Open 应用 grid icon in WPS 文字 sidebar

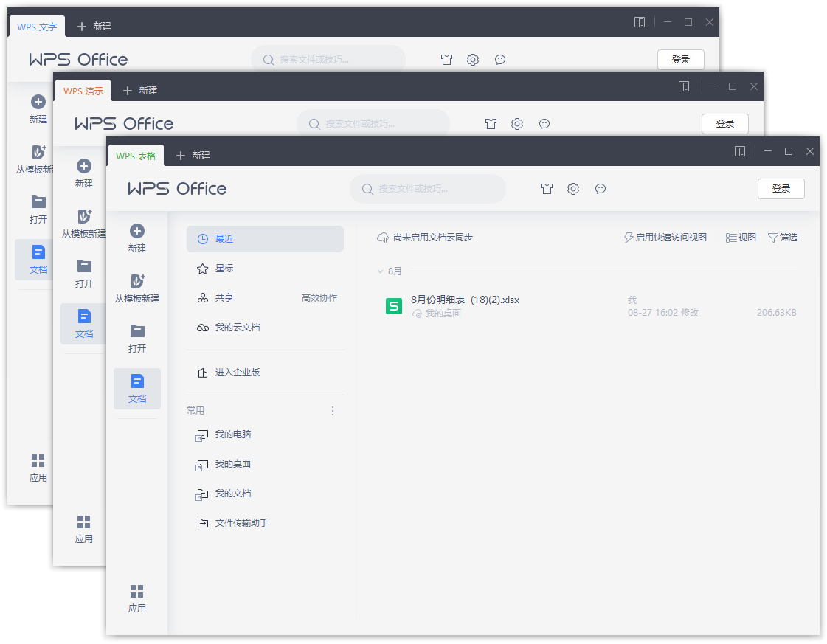(38, 460)
